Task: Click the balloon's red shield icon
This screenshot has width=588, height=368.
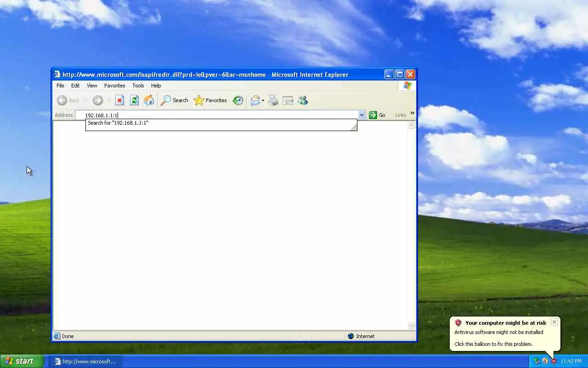Action: pyautogui.click(x=458, y=323)
